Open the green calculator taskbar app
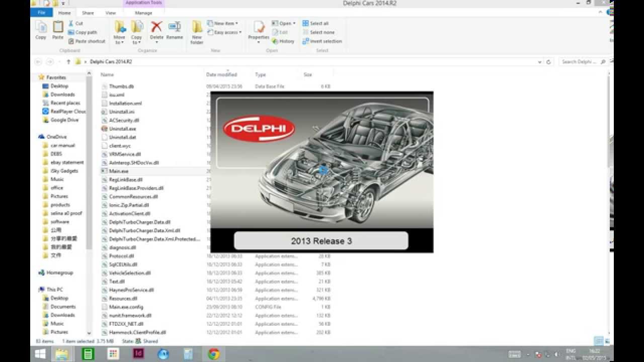 pyautogui.click(x=88, y=354)
